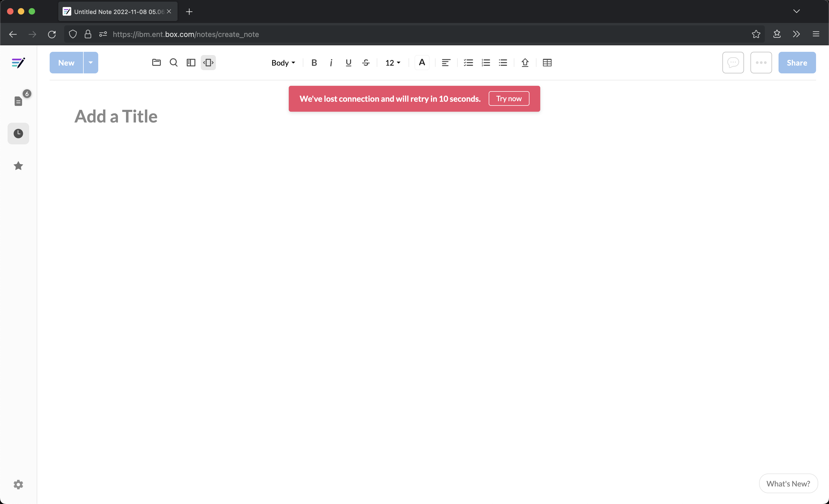Click the text alignment icon

coord(446,63)
